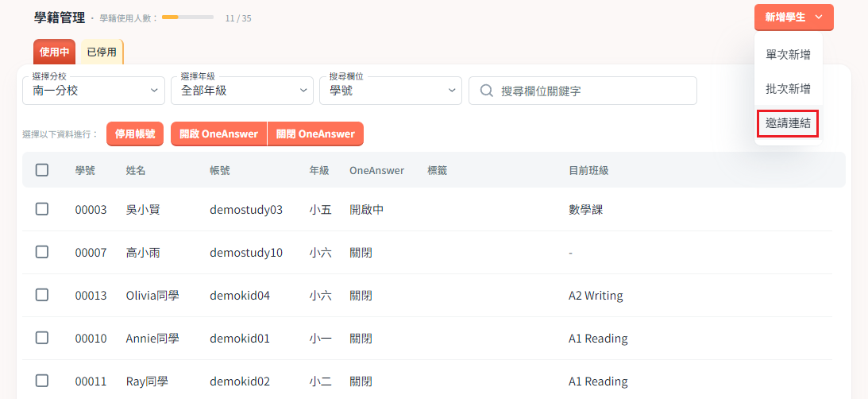Click the 年級 column header
The width and height of the screenshot is (868, 399).
click(x=319, y=171)
